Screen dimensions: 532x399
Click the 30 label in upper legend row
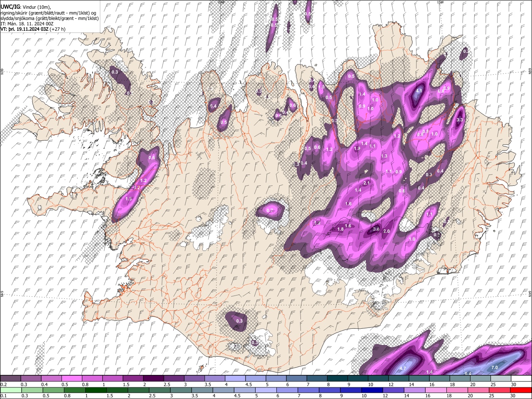click(x=514, y=384)
